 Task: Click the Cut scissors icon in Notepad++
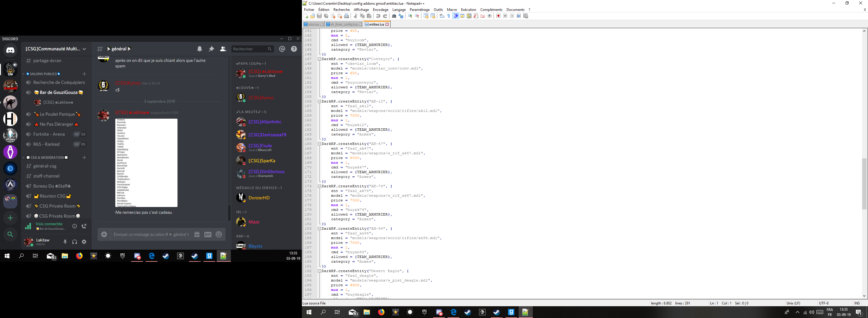point(356,16)
